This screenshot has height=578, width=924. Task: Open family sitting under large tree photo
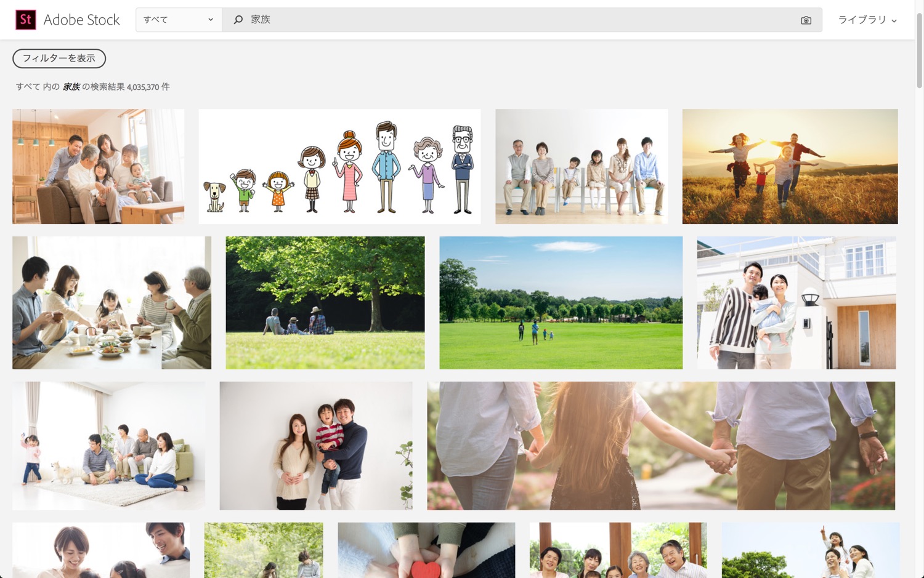[x=325, y=303]
